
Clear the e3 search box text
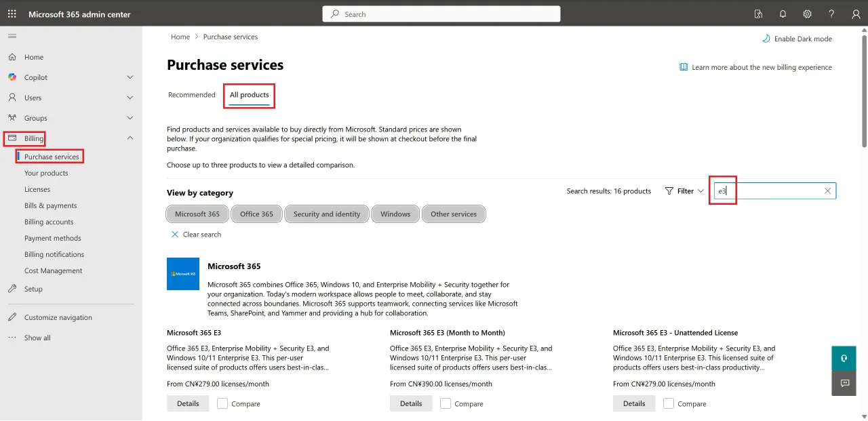pos(827,191)
